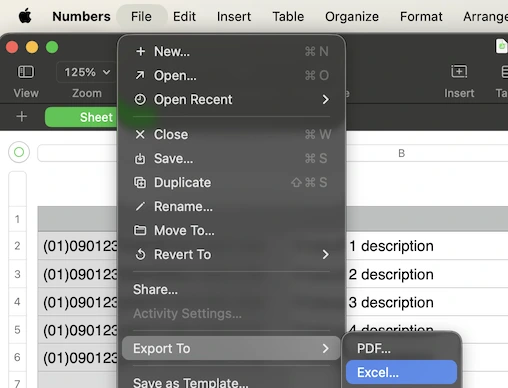Click cell '3 description'
This screenshot has height=388, width=508.
click(x=427, y=302)
